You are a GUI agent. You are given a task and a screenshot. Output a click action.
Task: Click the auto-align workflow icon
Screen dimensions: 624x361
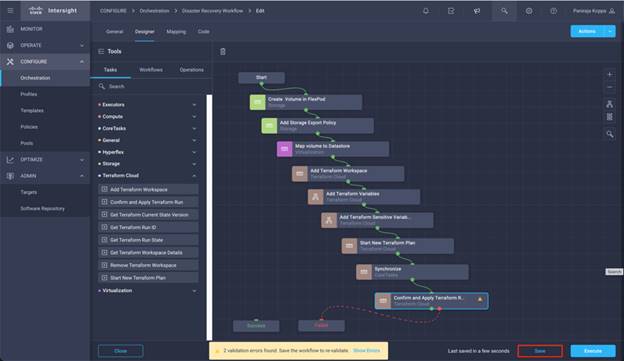609,104
